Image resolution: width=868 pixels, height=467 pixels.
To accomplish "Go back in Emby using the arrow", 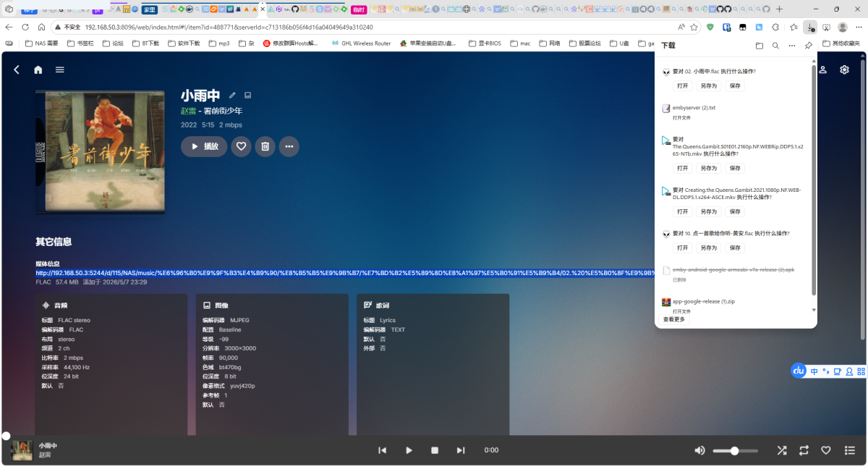I will (17, 70).
